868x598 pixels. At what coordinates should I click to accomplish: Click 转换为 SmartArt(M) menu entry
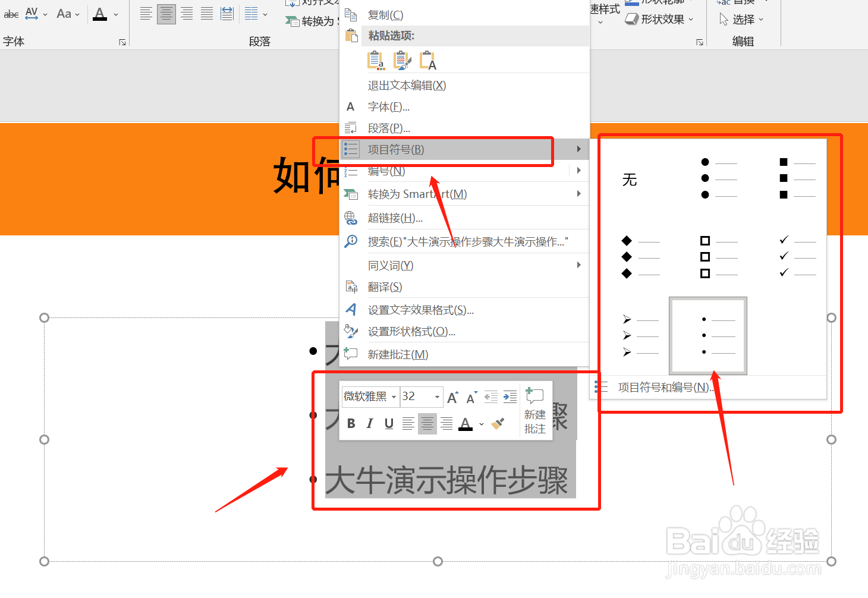coord(464,194)
